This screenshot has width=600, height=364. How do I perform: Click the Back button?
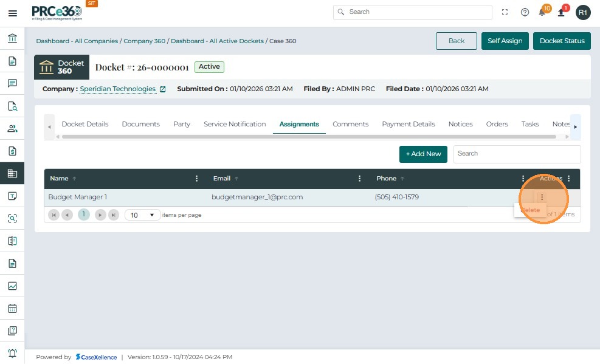pyautogui.click(x=457, y=41)
